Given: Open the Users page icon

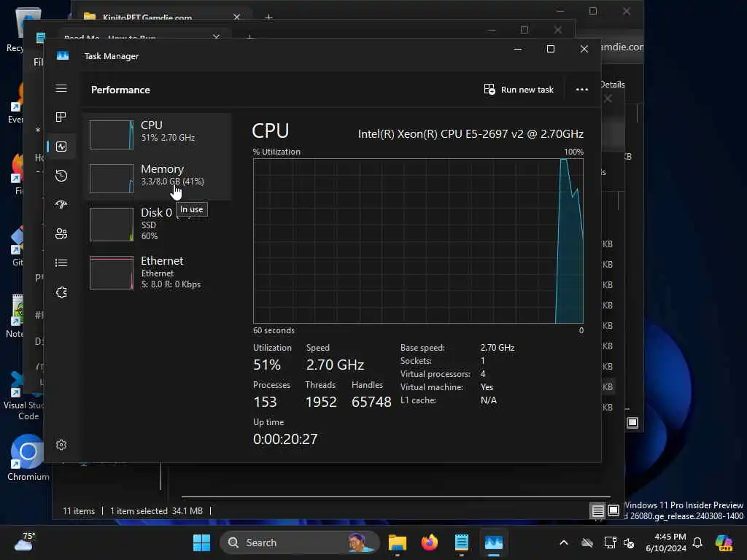Looking at the screenshot, I should 61,234.
